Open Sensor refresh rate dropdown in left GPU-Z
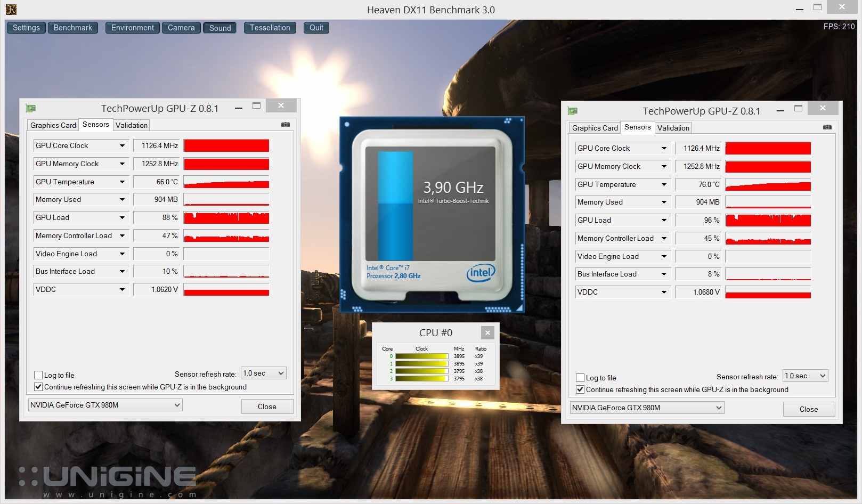Image resolution: width=862 pixels, height=504 pixels. click(x=264, y=373)
